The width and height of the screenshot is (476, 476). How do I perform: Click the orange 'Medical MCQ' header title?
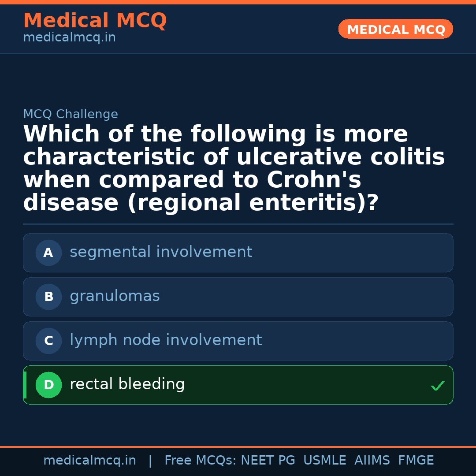coord(95,21)
